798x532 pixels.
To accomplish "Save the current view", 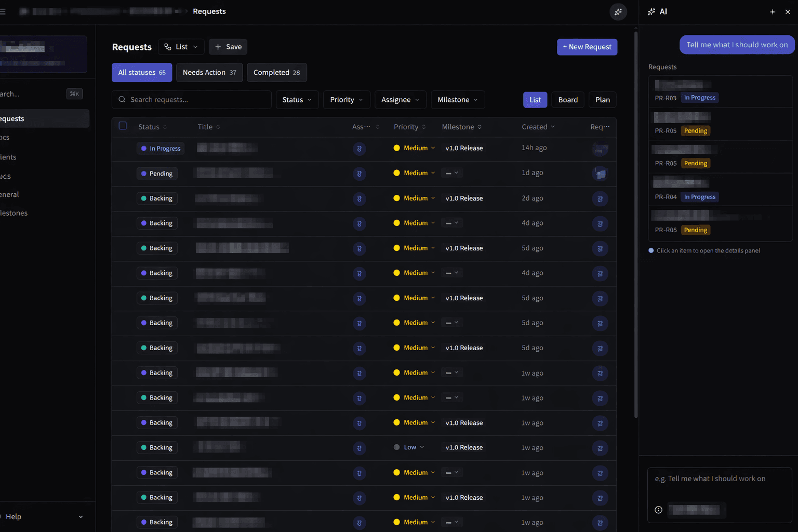I will tap(228, 47).
